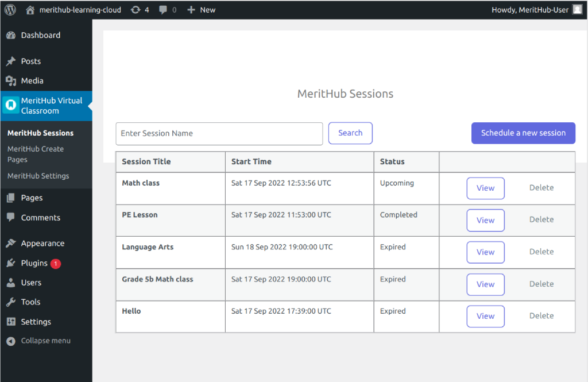Click the Tools wrench icon

click(11, 302)
